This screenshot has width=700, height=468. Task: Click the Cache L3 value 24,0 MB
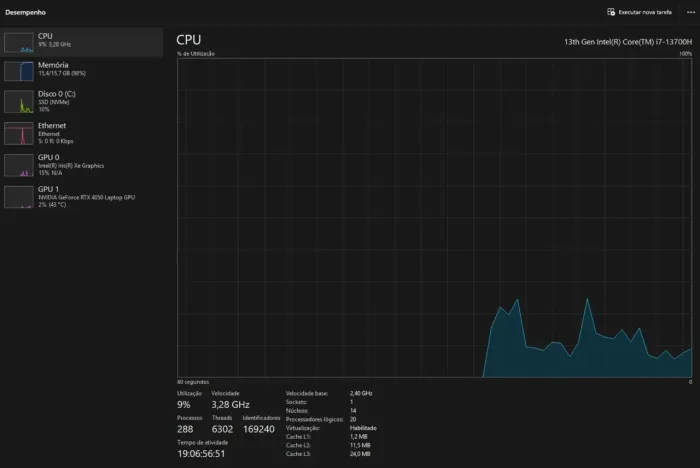(x=360, y=454)
